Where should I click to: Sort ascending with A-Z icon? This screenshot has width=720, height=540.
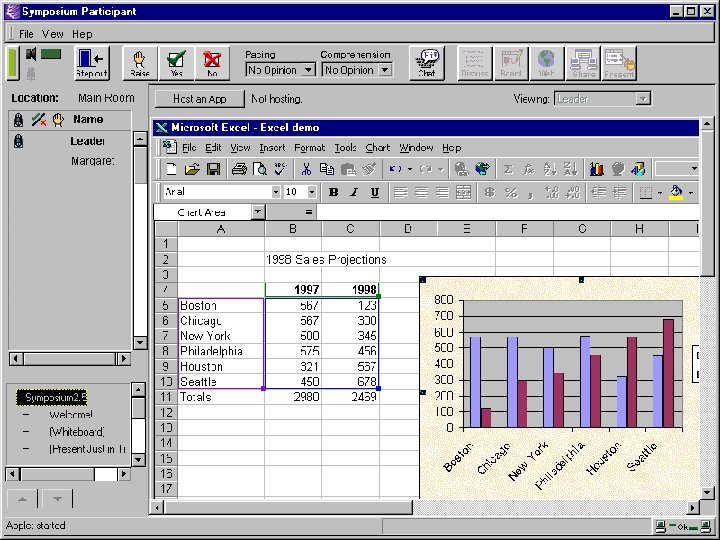tap(550, 169)
